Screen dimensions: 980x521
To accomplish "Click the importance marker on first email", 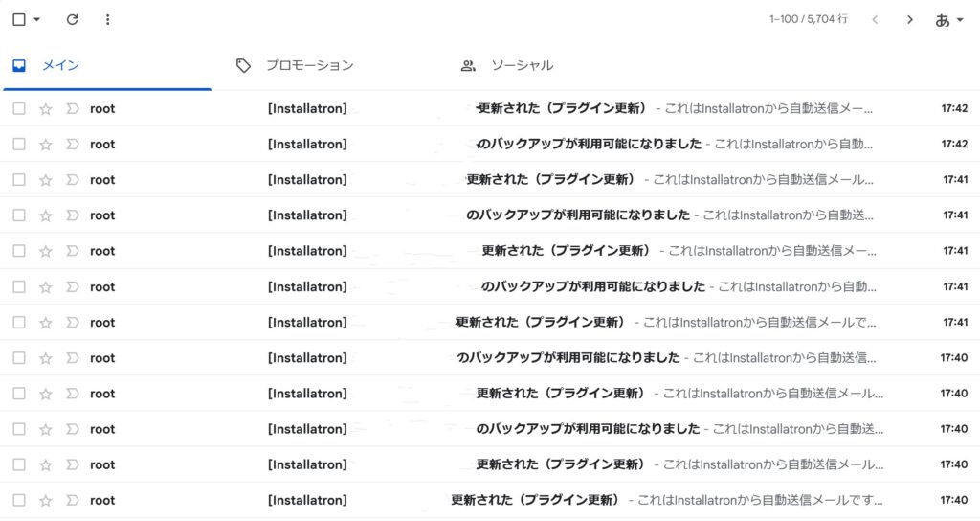I will (72, 109).
